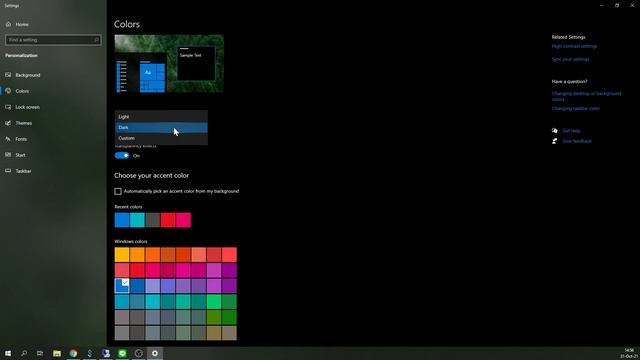Pick the pink swatch under Recent colors
Image resolution: width=640 pixels, height=360 pixels.
coord(183,220)
